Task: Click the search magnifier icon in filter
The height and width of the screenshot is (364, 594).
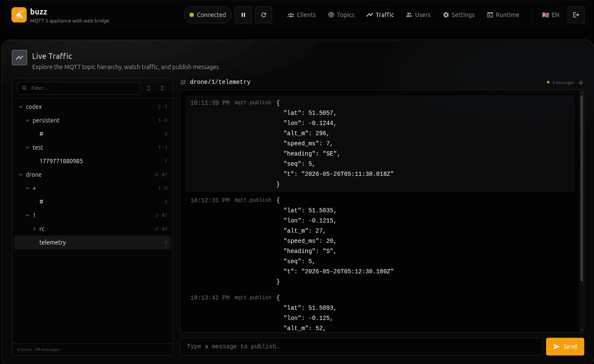Action: tap(25, 88)
